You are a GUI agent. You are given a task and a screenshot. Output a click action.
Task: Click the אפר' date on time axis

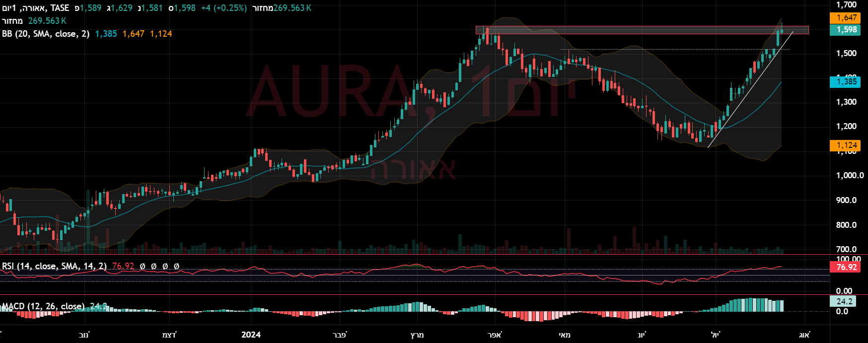tap(495, 335)
